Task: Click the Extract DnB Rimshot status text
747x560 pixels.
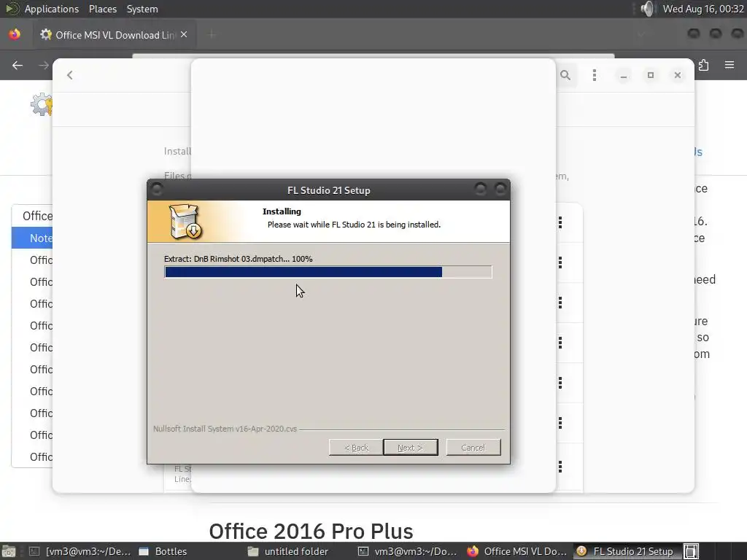Action: 239,259
